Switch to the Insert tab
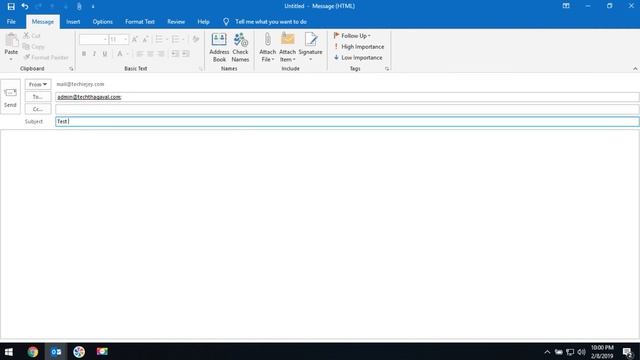The width and height of the screenshot is (640, 360). click(x=73, y=22)
